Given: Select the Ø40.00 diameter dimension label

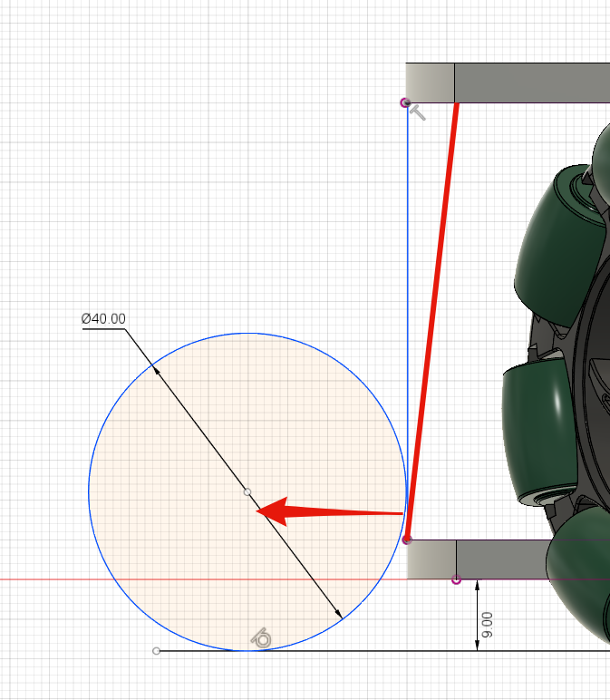Looking at the screenshot, I should (103, 319).
